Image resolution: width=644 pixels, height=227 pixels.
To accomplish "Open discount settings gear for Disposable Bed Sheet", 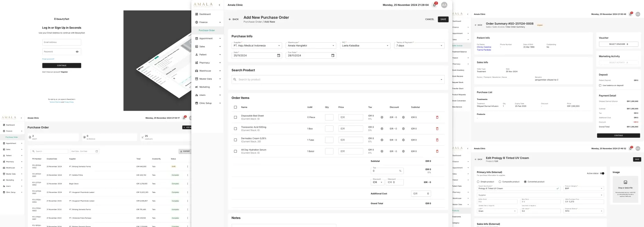I will tap(403, 117).
